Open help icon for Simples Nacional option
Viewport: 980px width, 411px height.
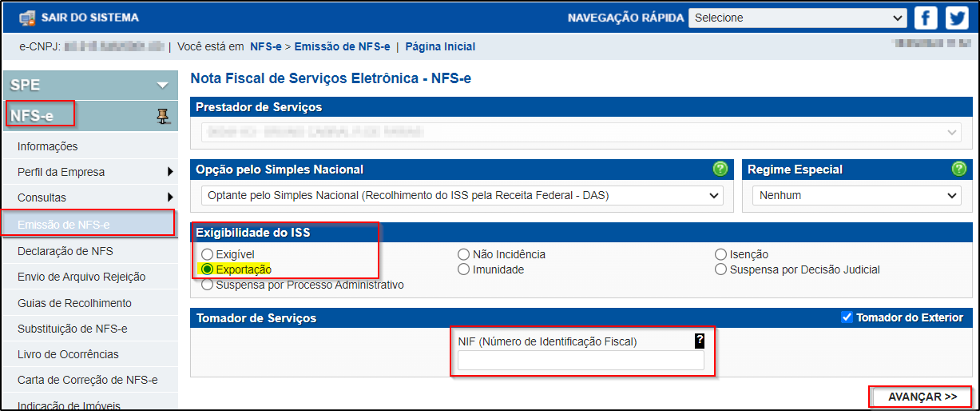(x=720, y=169)
